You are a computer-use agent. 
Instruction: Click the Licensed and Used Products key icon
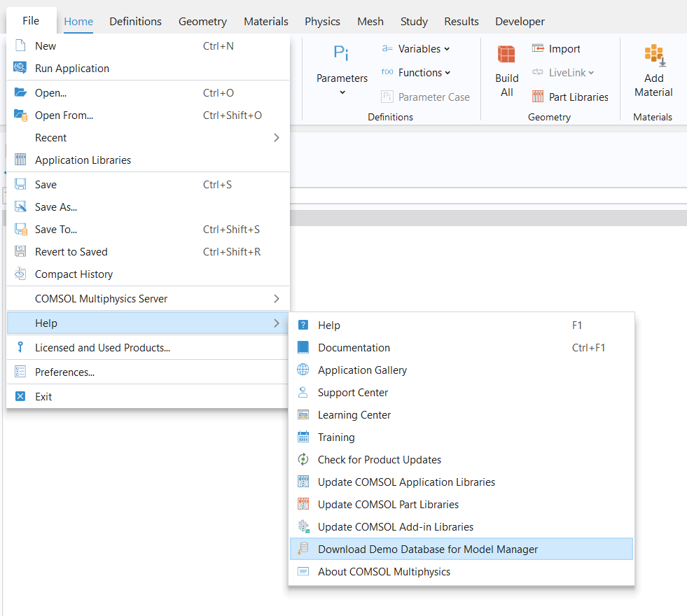tap(20, 347)
